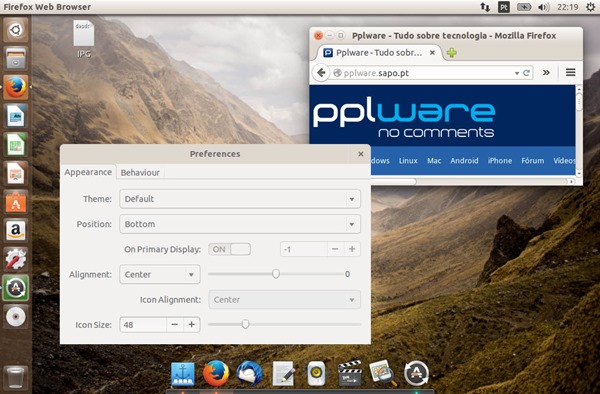Launch Firefox from the bottom dock
The height and width of the screenshot is (394, 600).
point(216,373)
